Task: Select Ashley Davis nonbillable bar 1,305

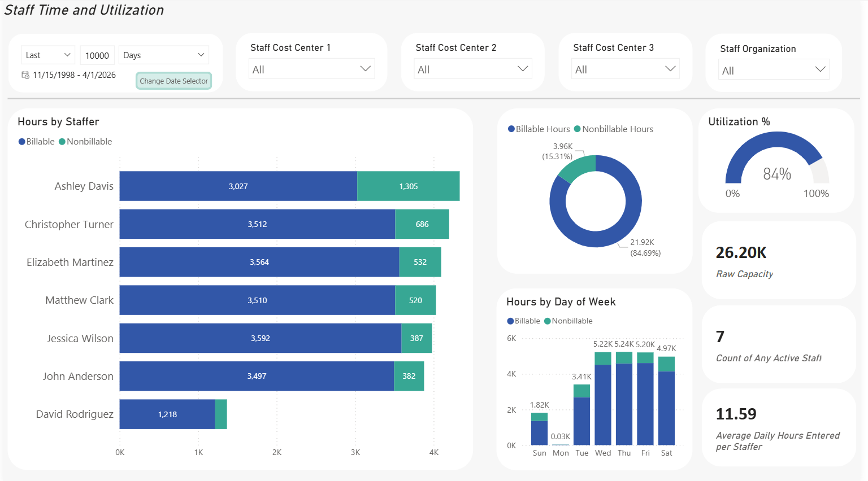Action: point(409,186)
